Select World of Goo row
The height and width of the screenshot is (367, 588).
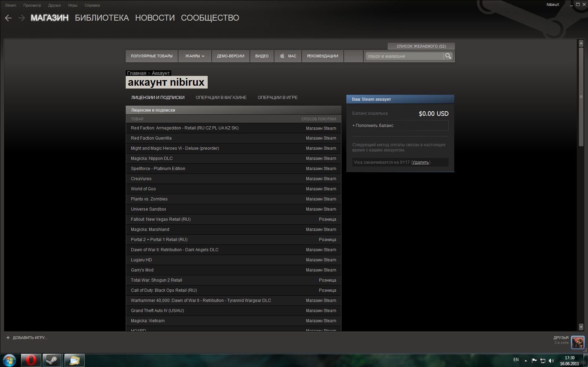(x=234, y=189)
